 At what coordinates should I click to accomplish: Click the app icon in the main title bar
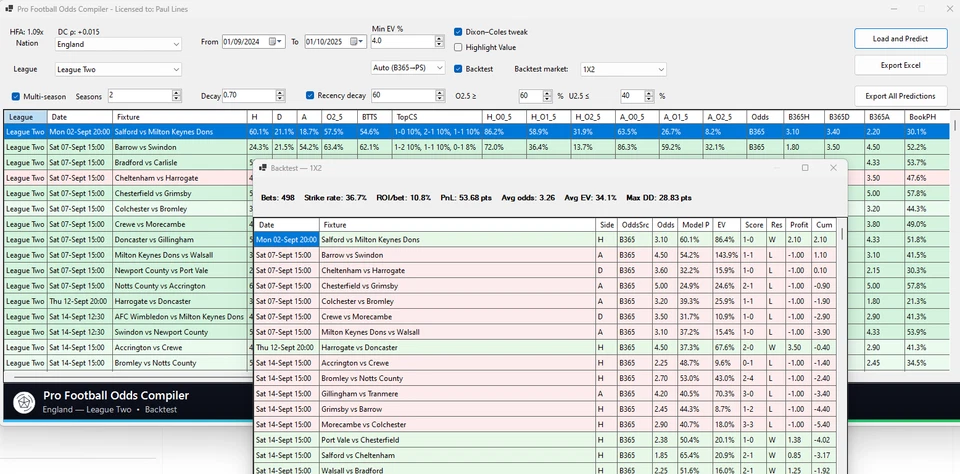[x=9, y=9]
